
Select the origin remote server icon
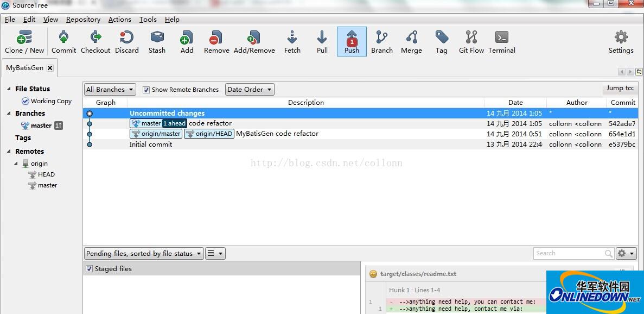pyautogui.click(x=25, y=164)
